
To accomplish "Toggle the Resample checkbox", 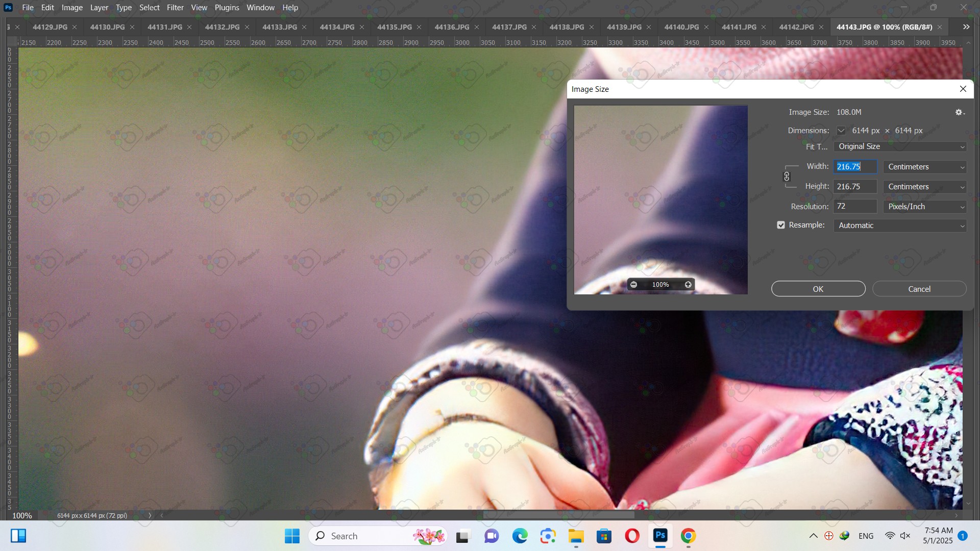I will pyautogui.click(x=781, y=225).
